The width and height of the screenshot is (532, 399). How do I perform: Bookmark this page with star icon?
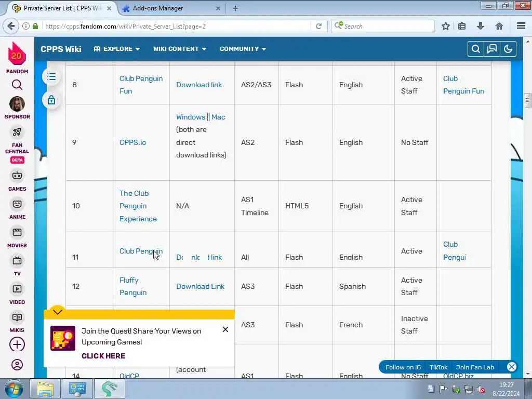pyautogui.click(x=445, y=26)
